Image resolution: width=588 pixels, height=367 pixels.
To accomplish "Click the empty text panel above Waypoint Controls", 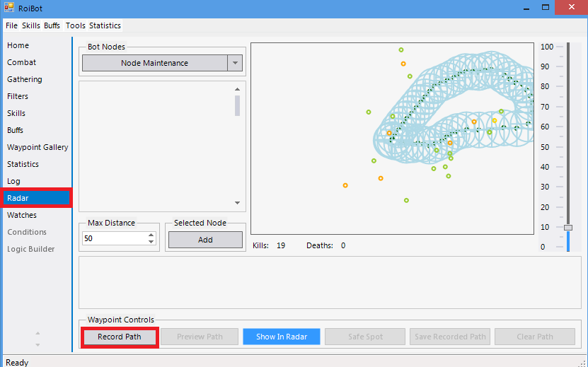I will click(x=330, y=283).
